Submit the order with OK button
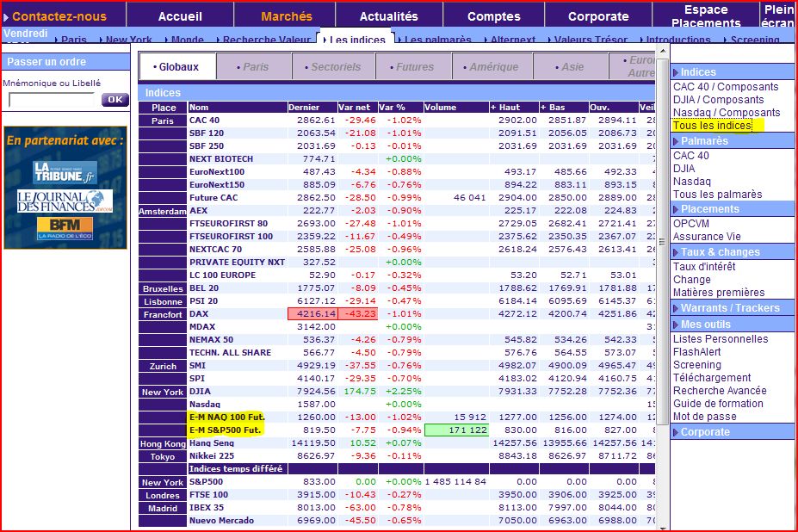Screen dimensions: 798x532 (115, 100)
